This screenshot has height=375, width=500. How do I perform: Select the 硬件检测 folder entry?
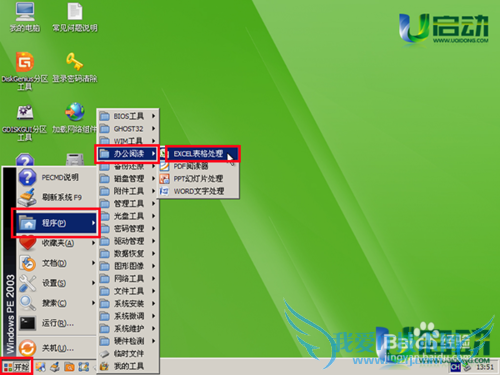pyautogui.click(x=128, y=341)
